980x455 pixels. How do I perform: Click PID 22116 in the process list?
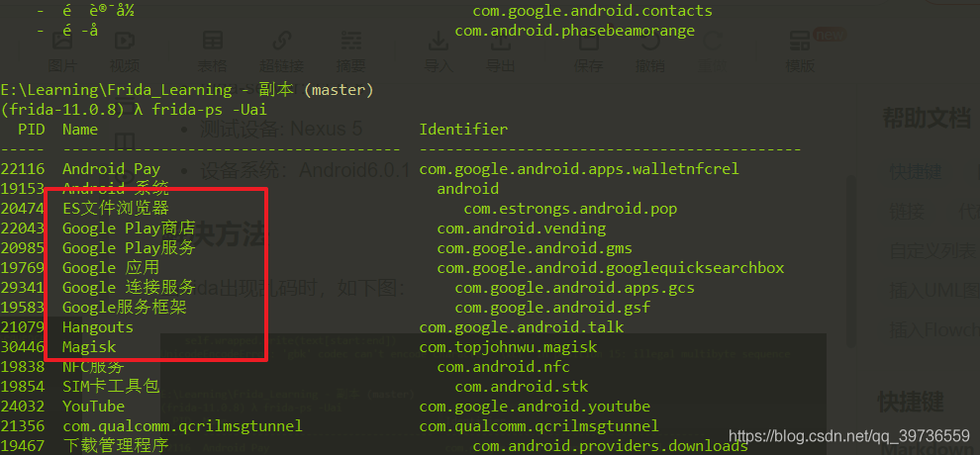click(x=23, y=169)
